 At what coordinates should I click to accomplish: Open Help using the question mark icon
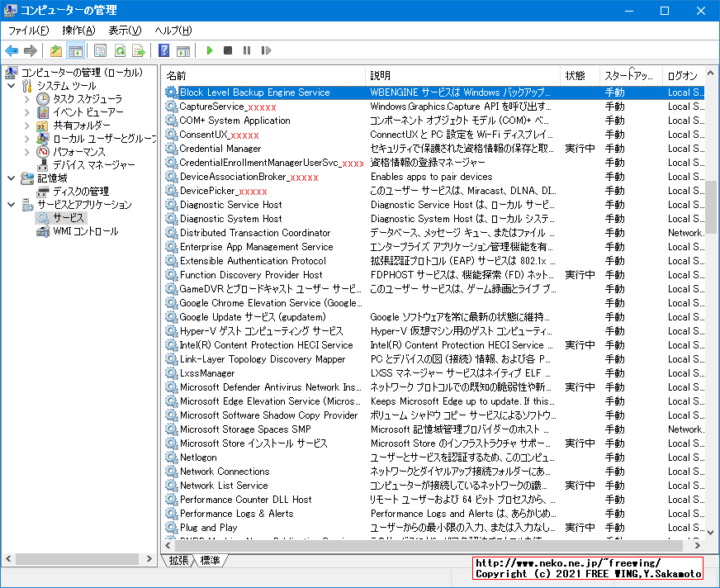[166, 50]
